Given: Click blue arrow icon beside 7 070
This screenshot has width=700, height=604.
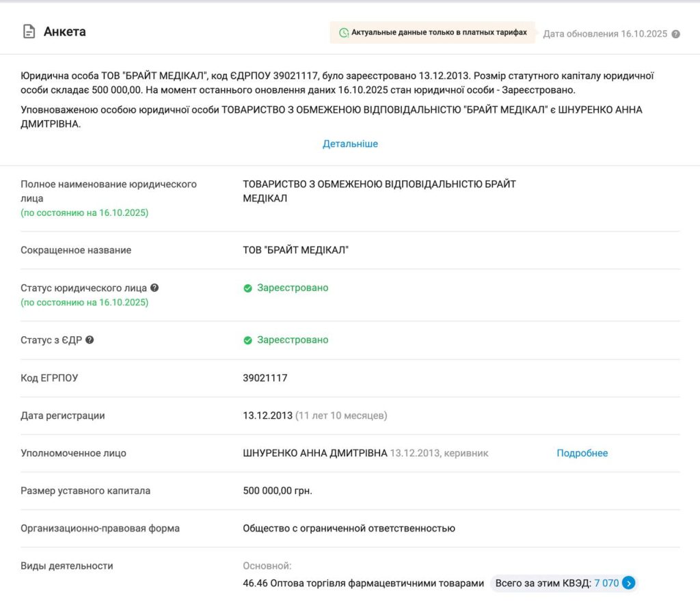Looking at the screenshot, I should 629,583.
